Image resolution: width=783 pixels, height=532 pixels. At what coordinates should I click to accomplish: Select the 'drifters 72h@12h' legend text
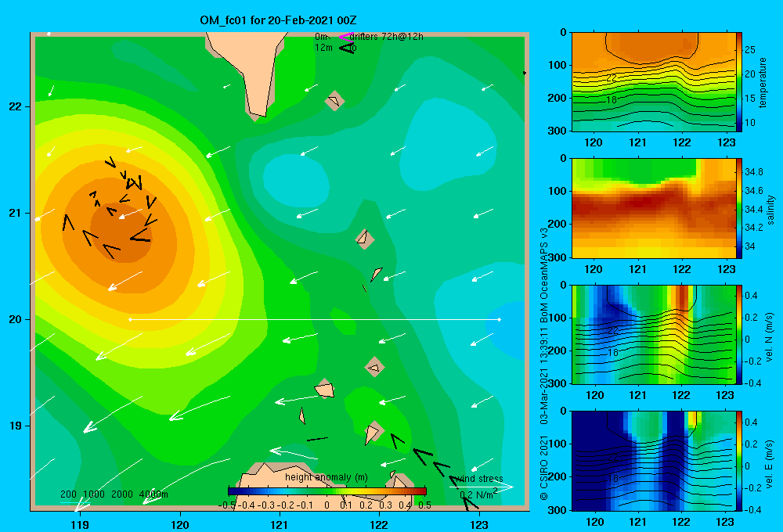pyautogui.click(x=386, y=37)
